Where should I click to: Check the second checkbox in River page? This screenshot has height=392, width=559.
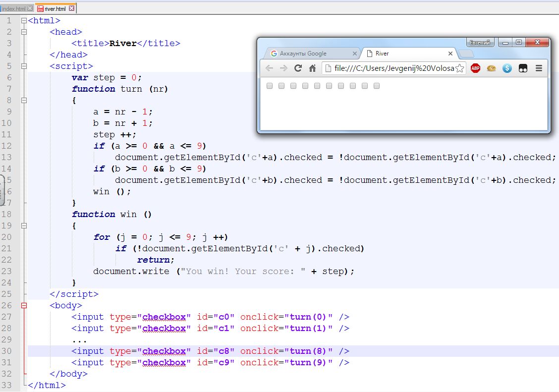point(281,86)
